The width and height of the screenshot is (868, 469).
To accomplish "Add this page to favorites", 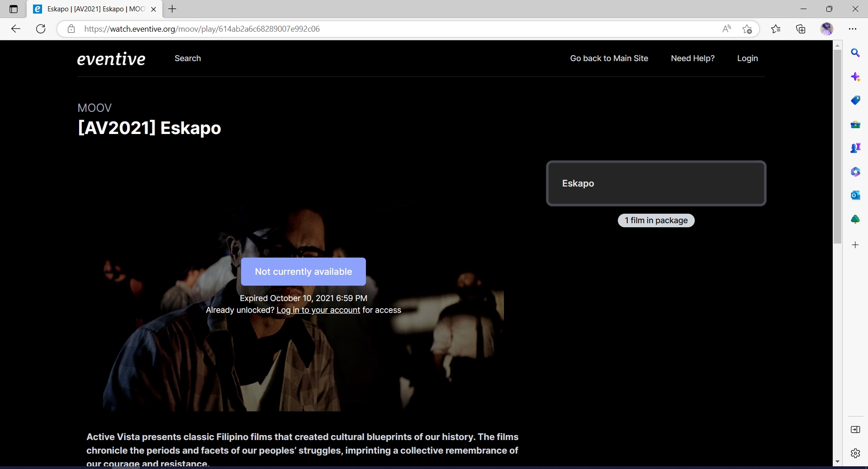I will (747, 29).
